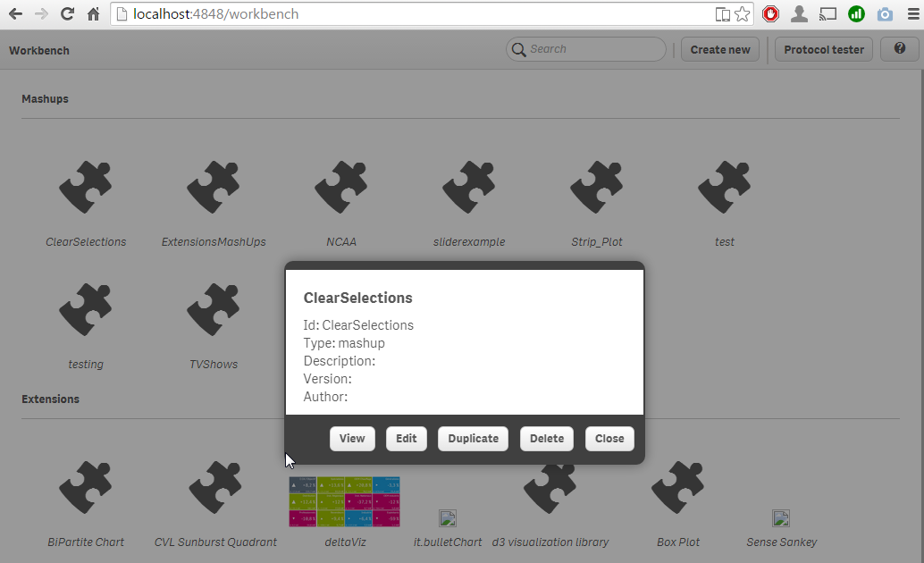Click the d3 visualization library label
Screen dimensions: 924x563
click(x=550, y=542)
